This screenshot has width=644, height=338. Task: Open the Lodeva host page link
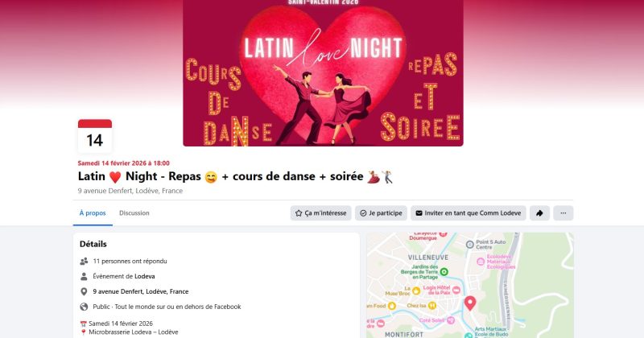(145, 276)
